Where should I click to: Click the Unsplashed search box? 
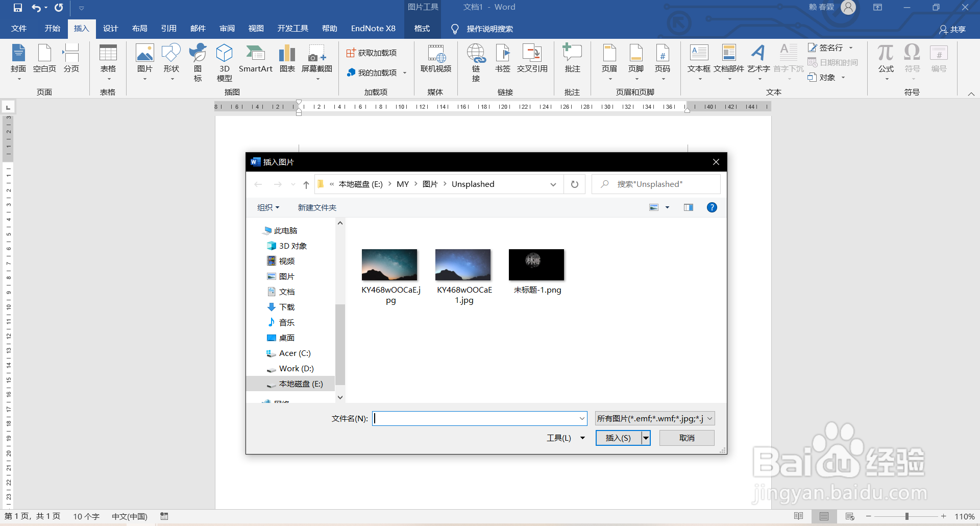656,184
